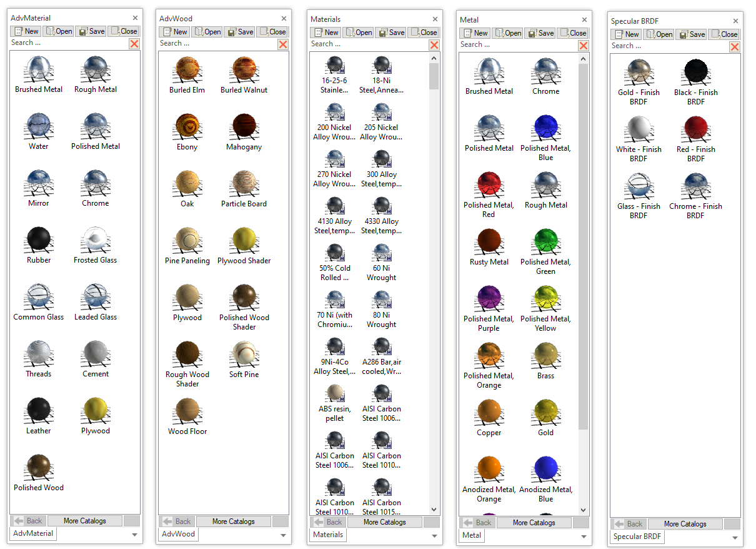Pick the Rusty Metal material in Metal panel
The width and height of the screenshot is (756, 549).
[x=489, y=247]
